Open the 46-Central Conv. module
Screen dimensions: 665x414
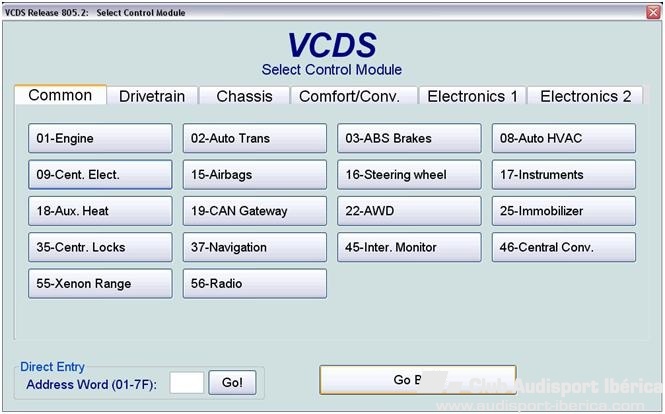(564, 247)
